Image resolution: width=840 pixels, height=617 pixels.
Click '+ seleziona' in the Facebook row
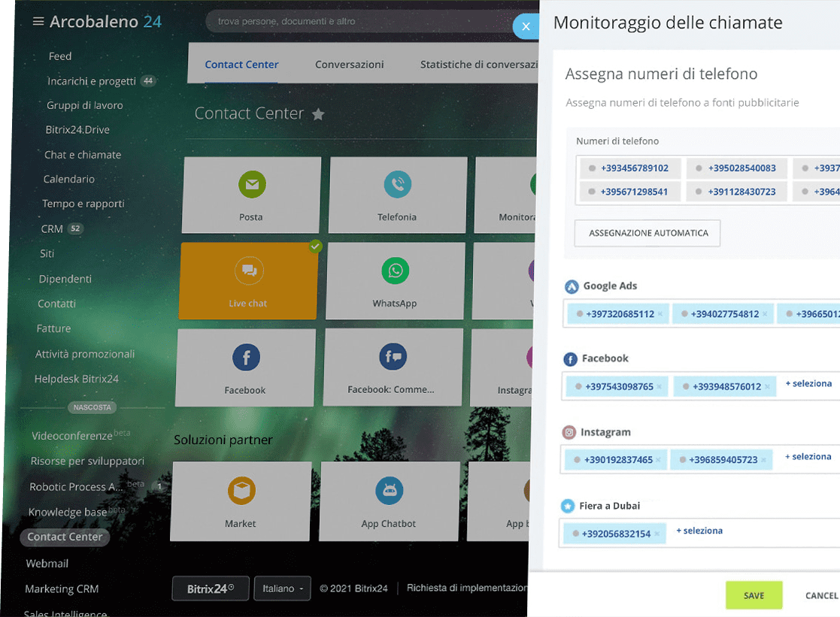pos(808,383)
